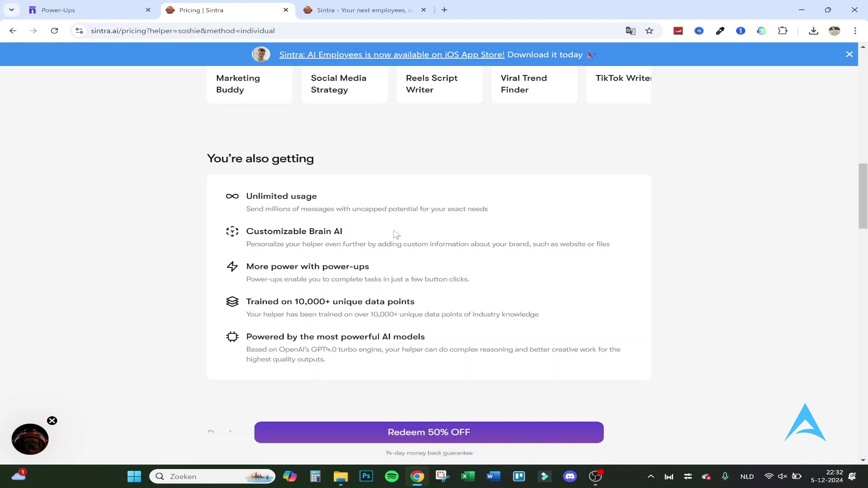Open the Reels Script Writer card
Viewport: 868px width, 488px height.
tap(439, 84)
